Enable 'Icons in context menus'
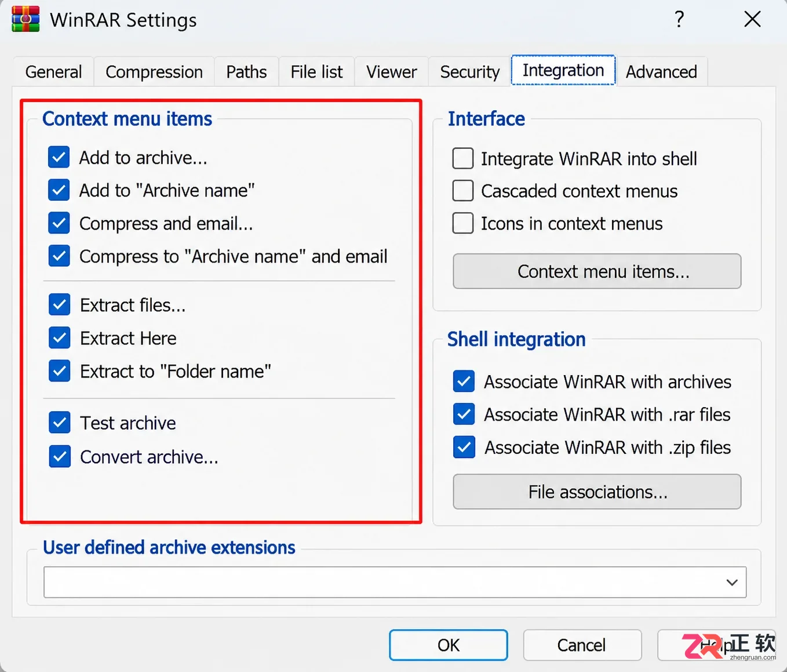 (463, 223)
